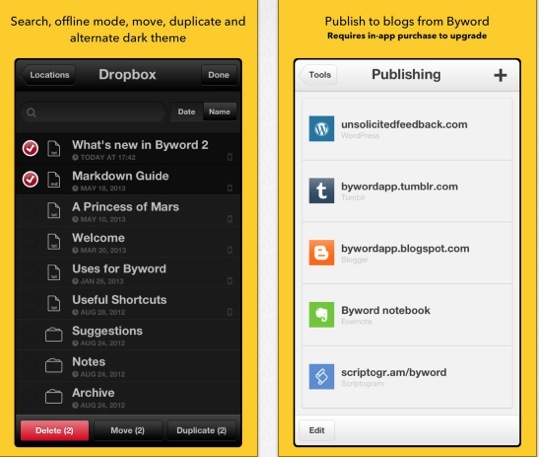Sort files by Date
The height and width of the screenshot is (457, 539).
point(187,112)
